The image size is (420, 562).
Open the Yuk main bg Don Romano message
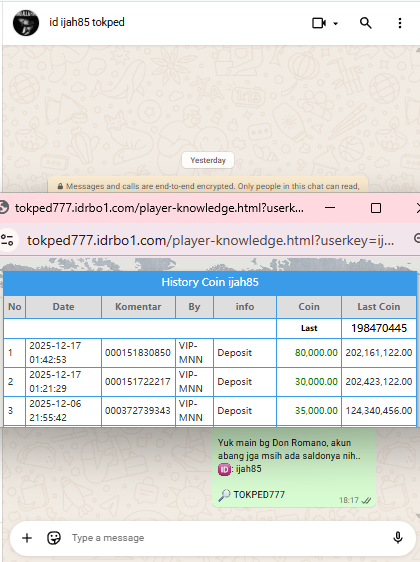[x=294, y=467]
